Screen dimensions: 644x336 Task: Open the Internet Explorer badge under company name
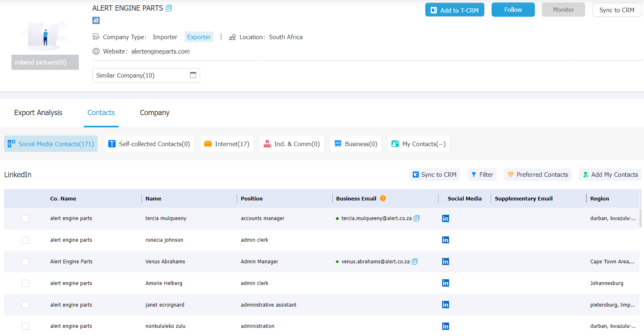pos(96,20)
